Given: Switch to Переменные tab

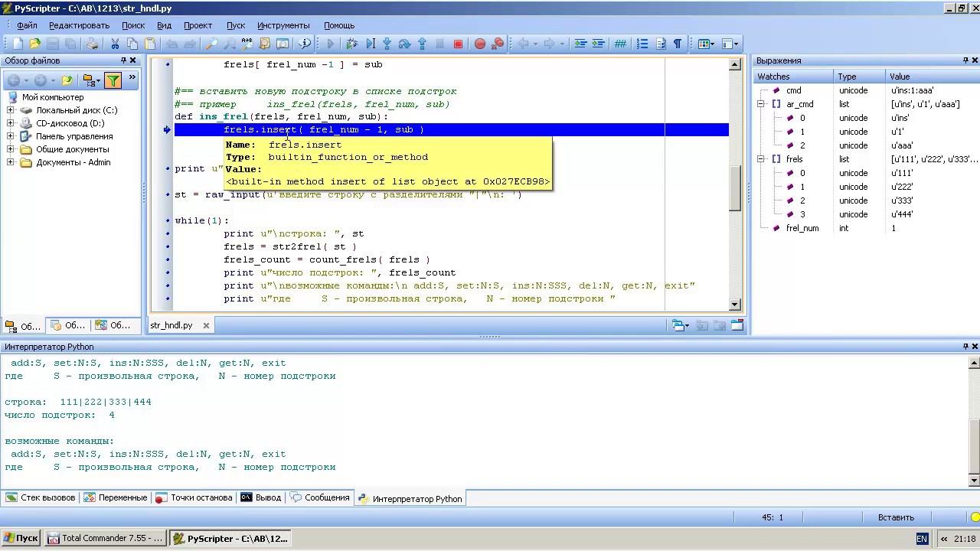Looking at the screenshot, I should pyautogui.click(x=115, y=497).
